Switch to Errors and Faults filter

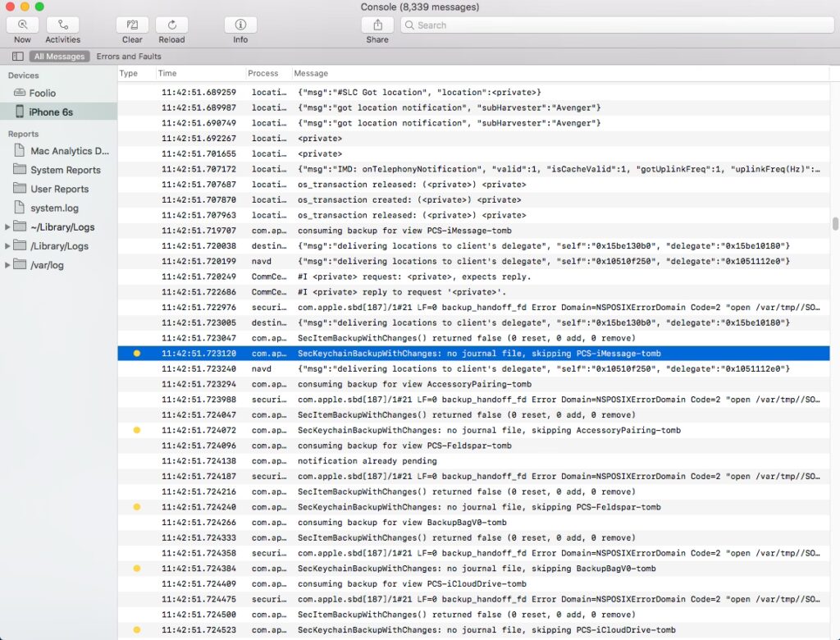click(129, 57)
